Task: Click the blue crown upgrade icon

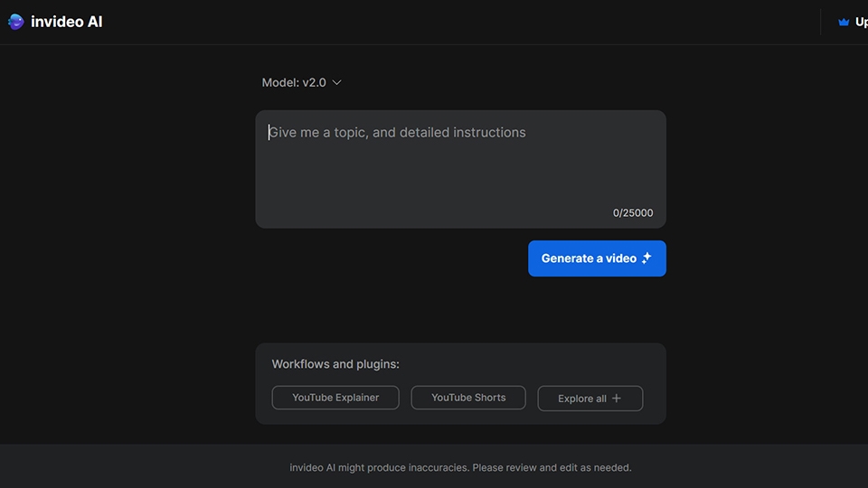Action: click(x=844, y=22)
